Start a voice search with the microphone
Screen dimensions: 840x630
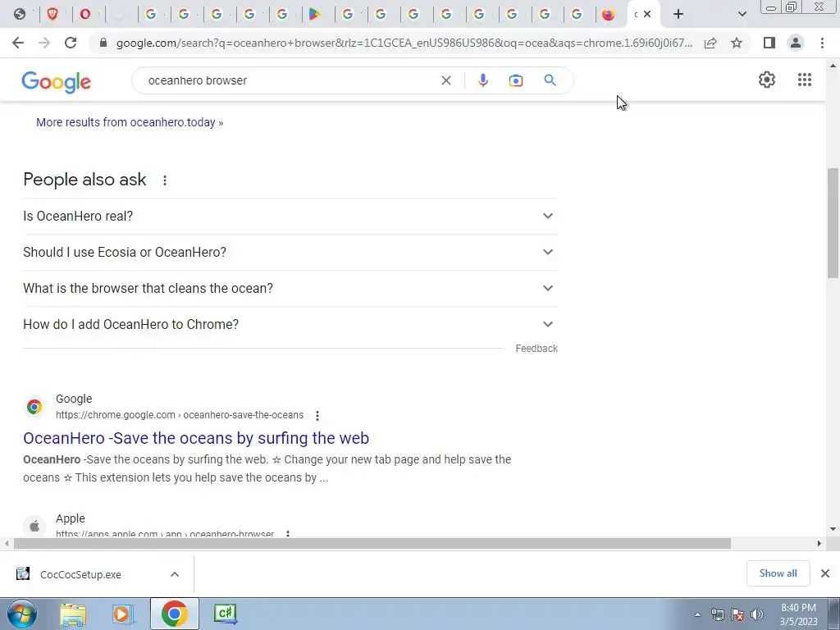(482, 80)
